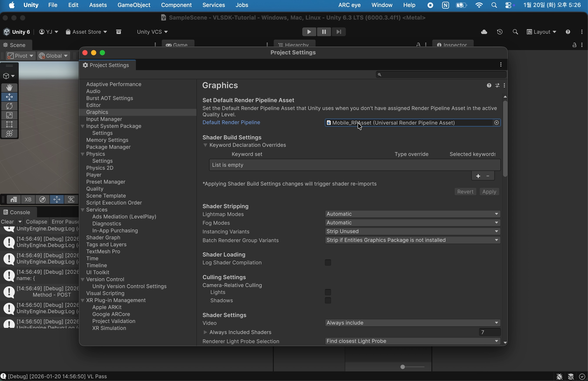Open Instancing Variants dropdown
The image size is (588, 381).
click(412, 232)
